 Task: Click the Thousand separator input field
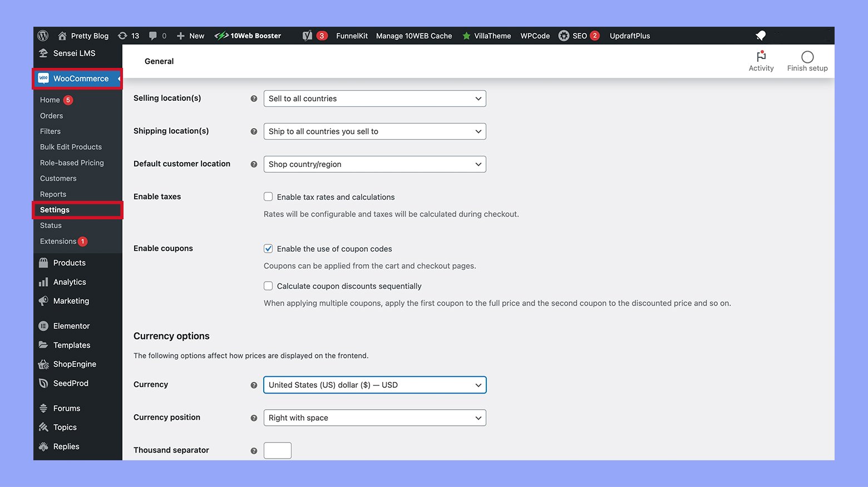pos(277,450)
